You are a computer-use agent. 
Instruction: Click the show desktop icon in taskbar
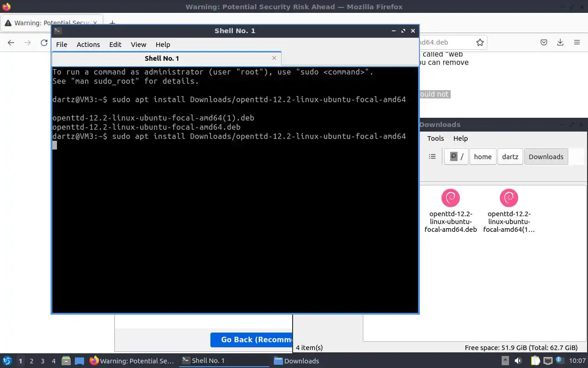pyautogui.click(x=79, y=361)
